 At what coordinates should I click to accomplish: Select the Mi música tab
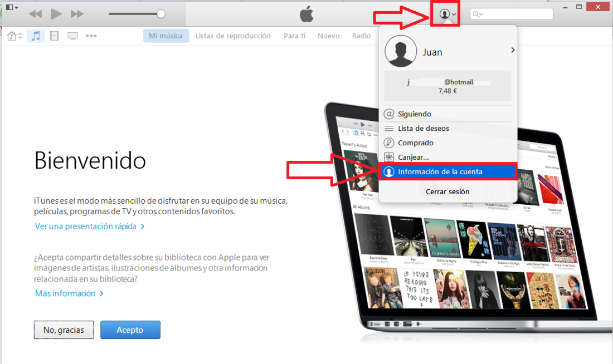(x=166, y=36)
